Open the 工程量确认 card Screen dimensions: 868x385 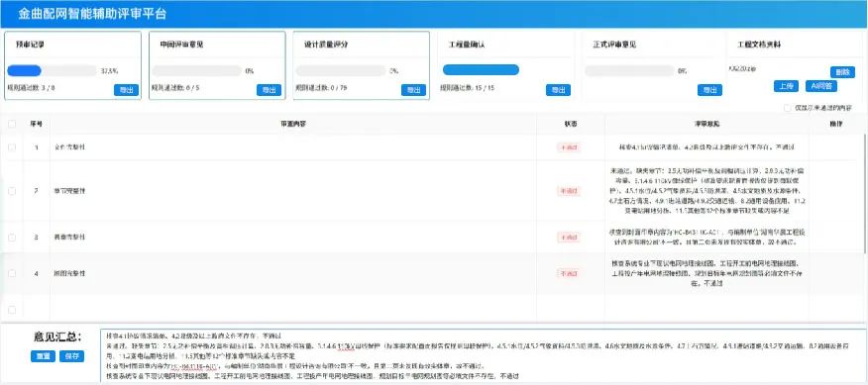[x=505, y=66]
